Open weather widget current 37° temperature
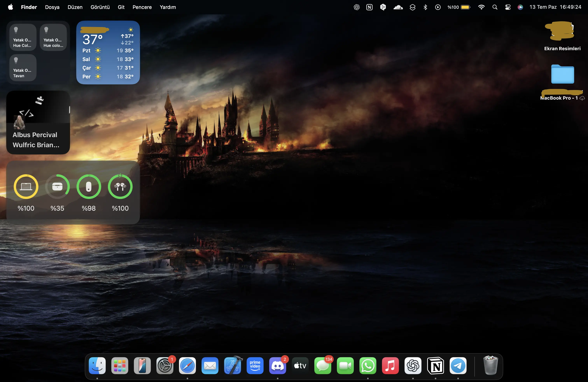 pyautogui.click(x=92, y=39)
